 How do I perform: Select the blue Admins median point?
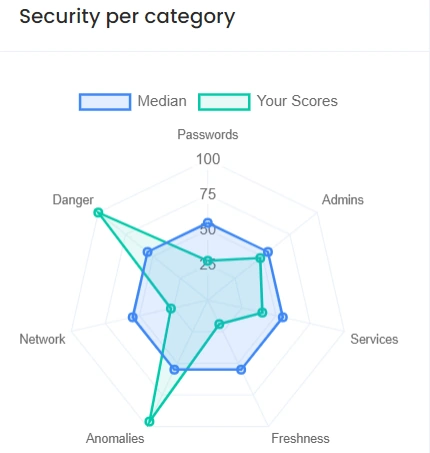point(268,252)
